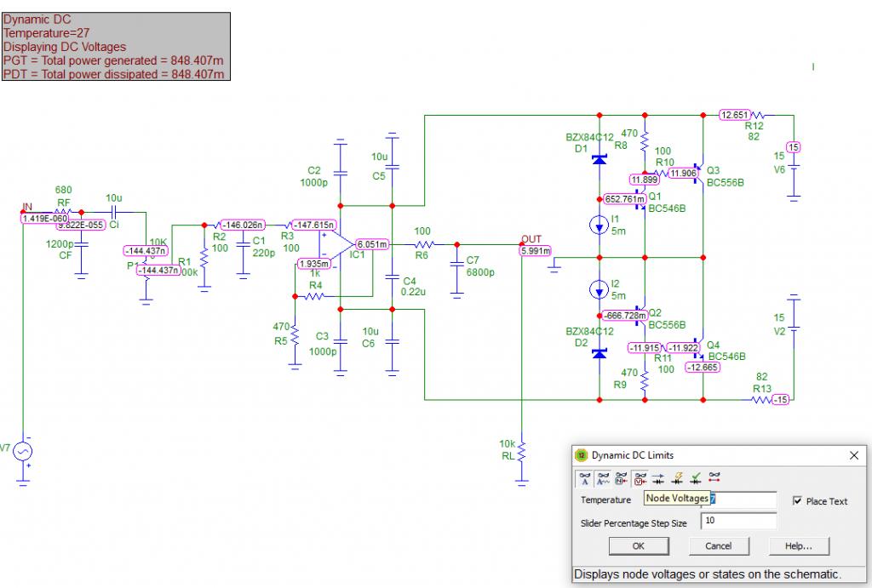This screenshot has height=588, width=872.
Task: Click OK in Dynamic DC Limits
Action: [639, 545]
